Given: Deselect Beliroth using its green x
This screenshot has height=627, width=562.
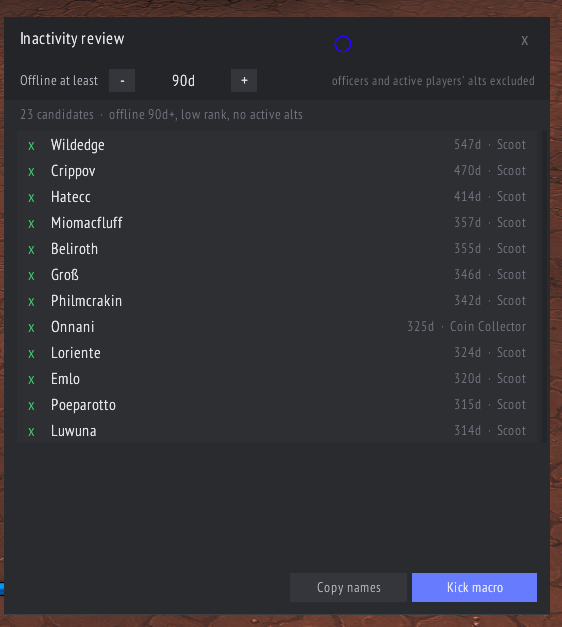Looking at the screenshot, I should (x=31, y=250).
